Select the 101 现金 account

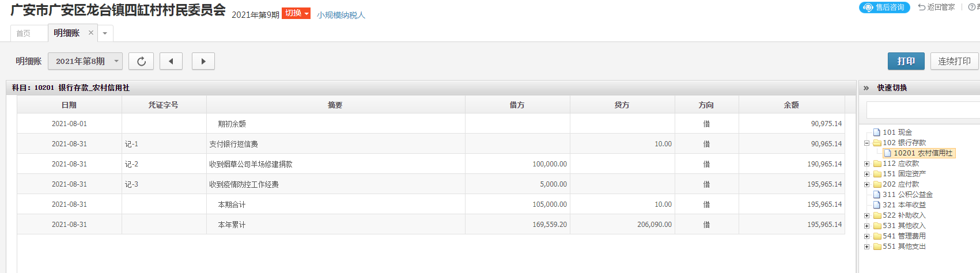896,132
